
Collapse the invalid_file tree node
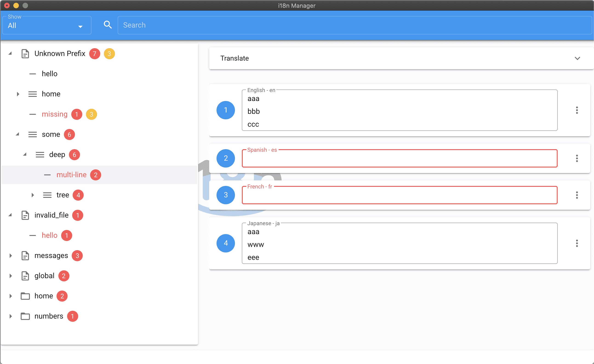(10, 215)
